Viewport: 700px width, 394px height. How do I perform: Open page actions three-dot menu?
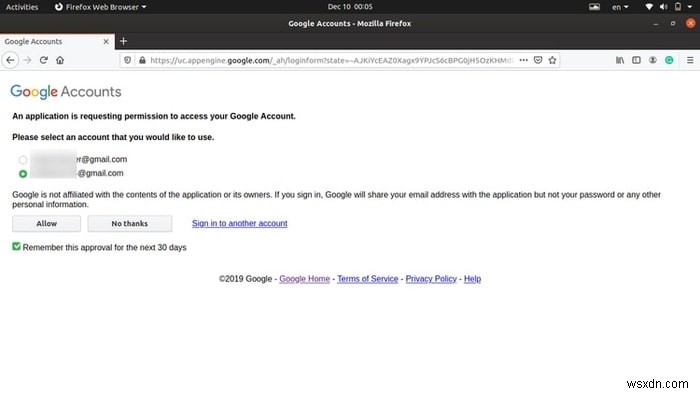[x=523, y=60]
